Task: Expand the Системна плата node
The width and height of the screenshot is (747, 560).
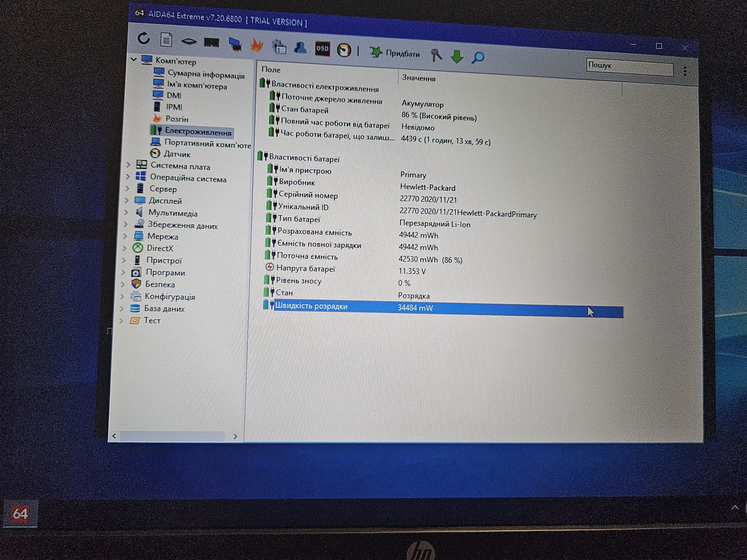Action: pos(128,164)
